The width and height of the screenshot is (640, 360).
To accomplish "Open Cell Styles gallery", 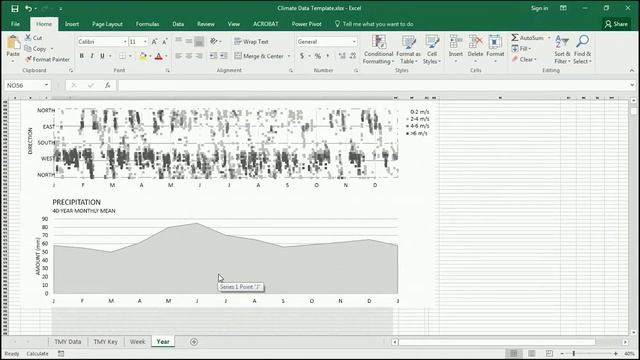I will pyautogui.click(x=432, y=49).
